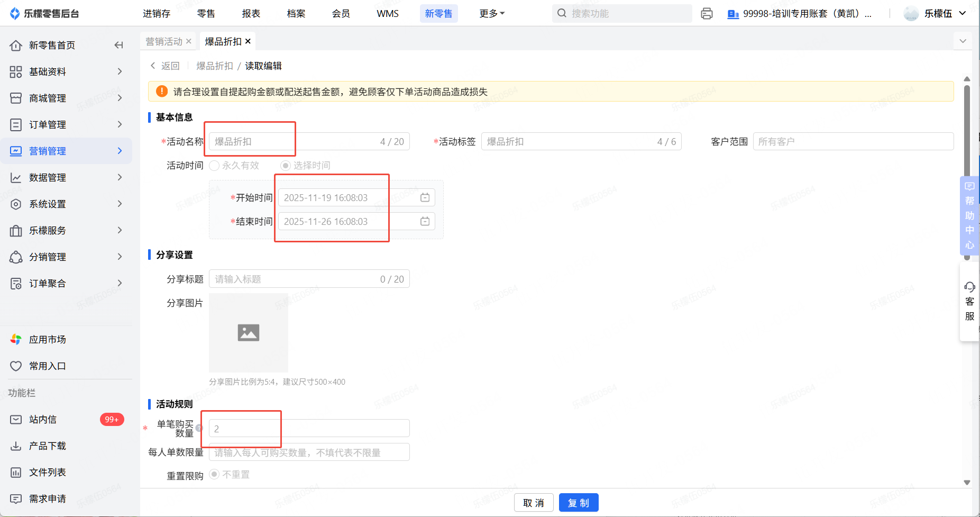The width and height of the screenshot is (980, 517).
Task: Click the 新零售首页 home icon
Action: point(16,46)
